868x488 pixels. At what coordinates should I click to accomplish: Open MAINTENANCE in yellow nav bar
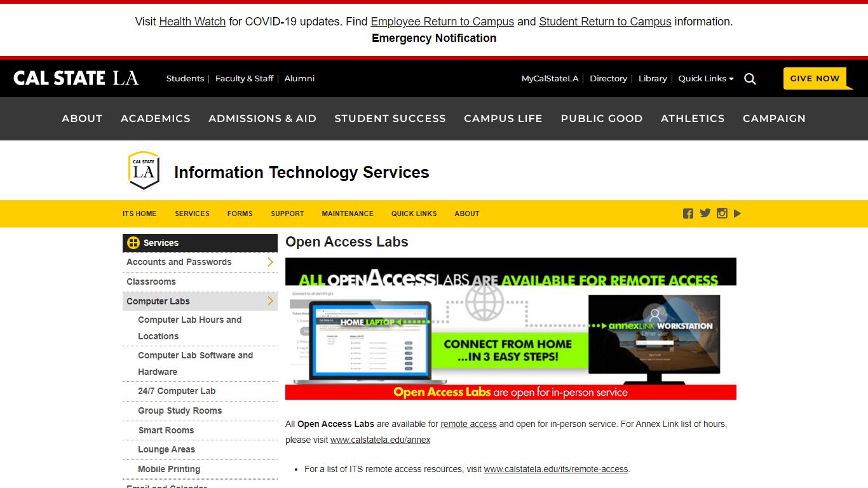pos(348,213)
